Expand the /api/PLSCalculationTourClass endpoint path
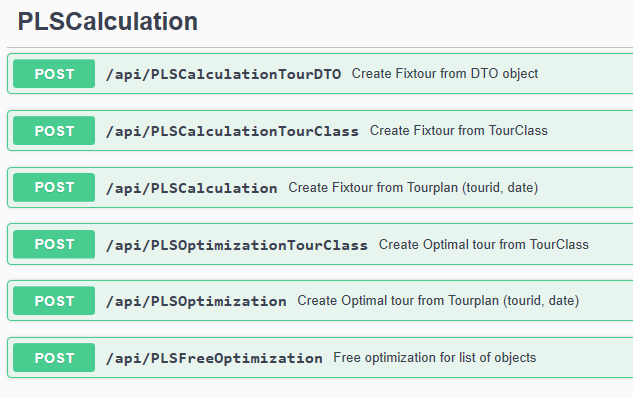This screenshot has height=398, width=633. (x=232, y=131)
